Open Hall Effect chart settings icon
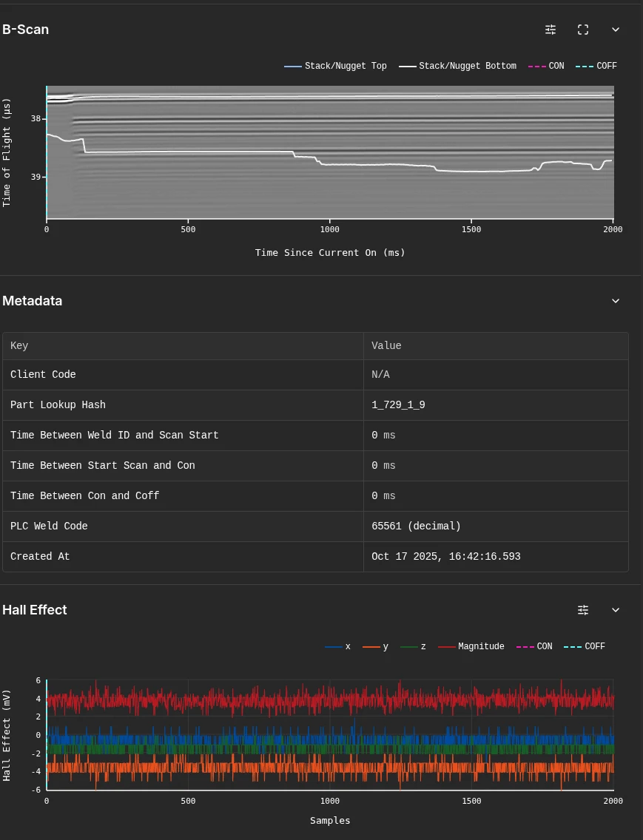Image resolution: width=643 pixels, height=840 pixels. (x=583, y=610)
